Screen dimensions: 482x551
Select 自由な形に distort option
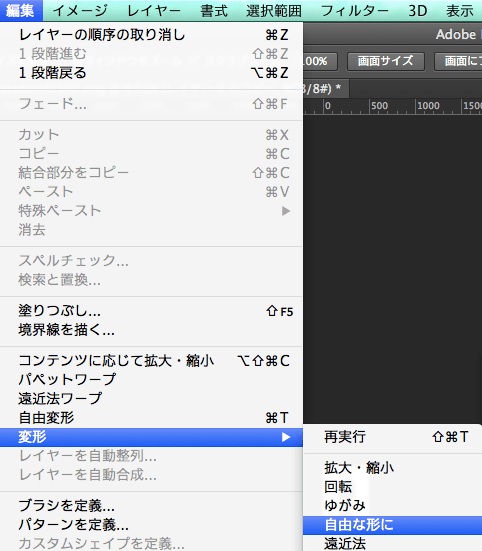393,525
